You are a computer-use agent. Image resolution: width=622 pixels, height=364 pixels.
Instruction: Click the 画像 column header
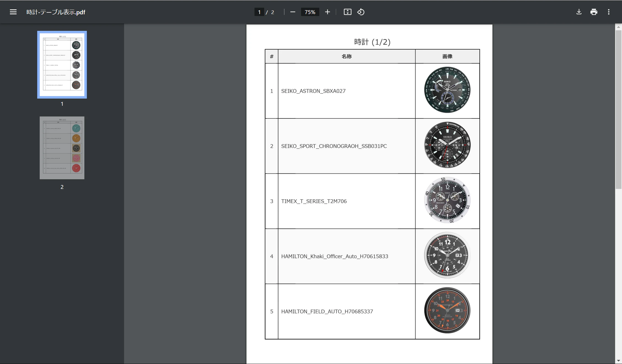click(447, 56)
